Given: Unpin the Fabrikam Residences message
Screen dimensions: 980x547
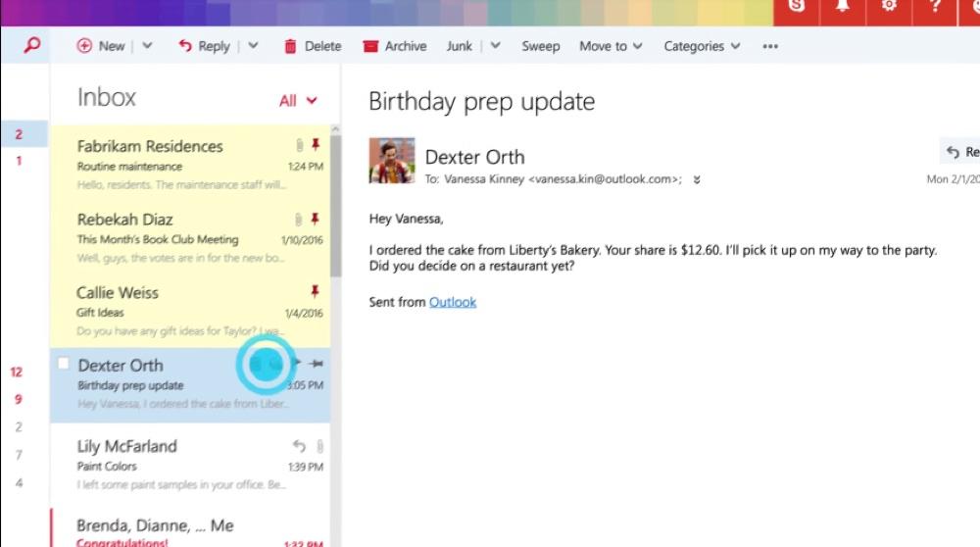Looking at the screenshot, I should [x=316, y=145].
